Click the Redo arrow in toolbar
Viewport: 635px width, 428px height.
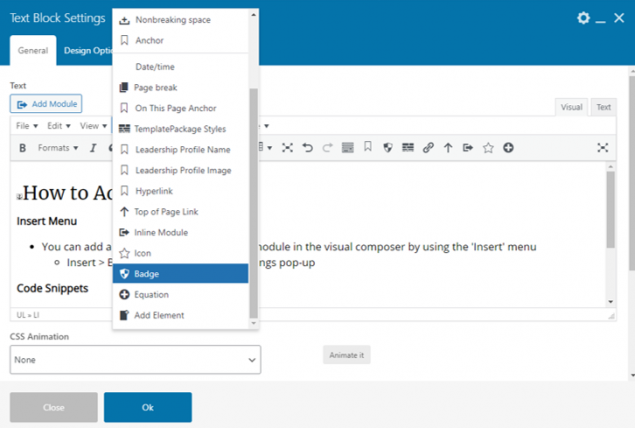(x=326, y=148)
